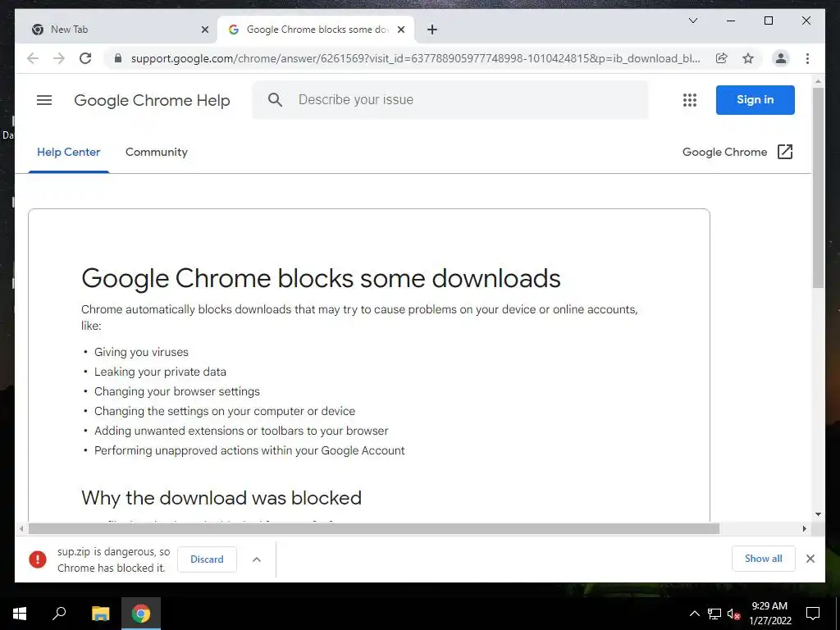
Task: Discard the blocked sup.zip download
Action: 207,559
